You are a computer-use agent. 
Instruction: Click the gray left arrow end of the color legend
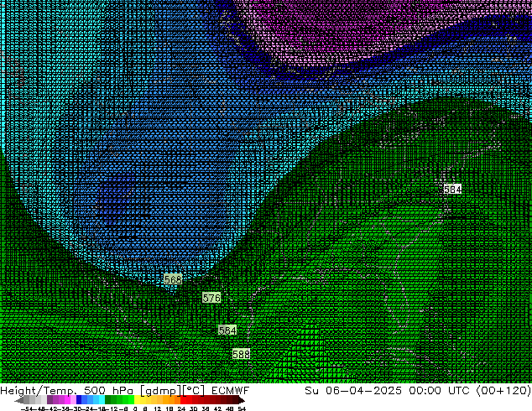pos(19,401)
